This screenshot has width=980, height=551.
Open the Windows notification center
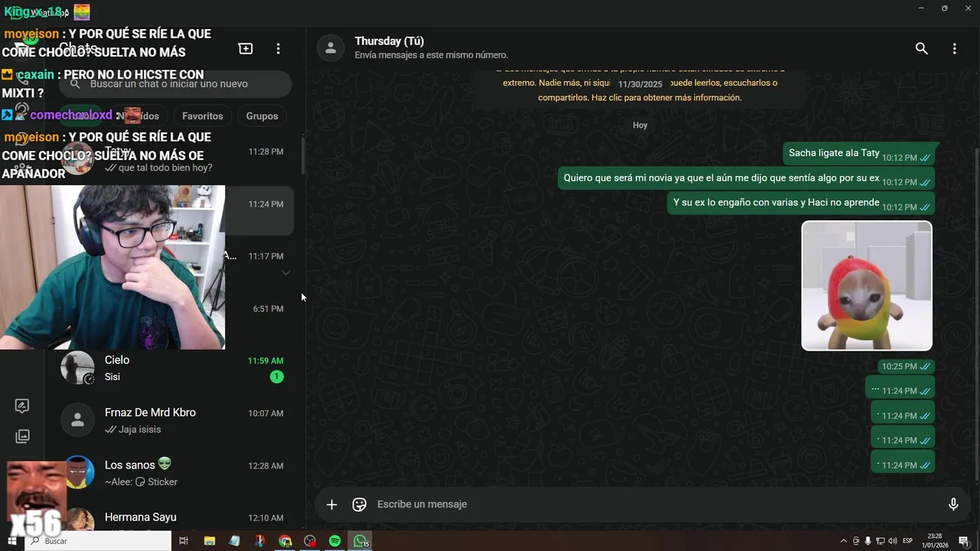pos(964,541)
